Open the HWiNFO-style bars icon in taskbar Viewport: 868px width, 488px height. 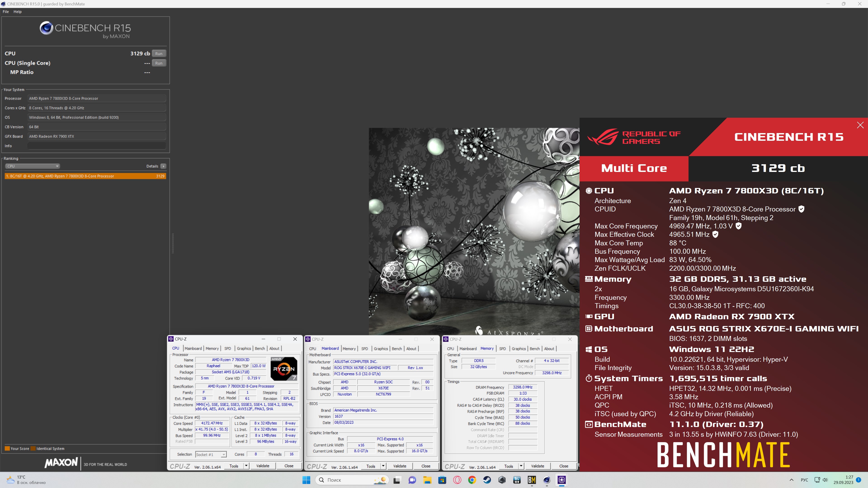point(517,480)
